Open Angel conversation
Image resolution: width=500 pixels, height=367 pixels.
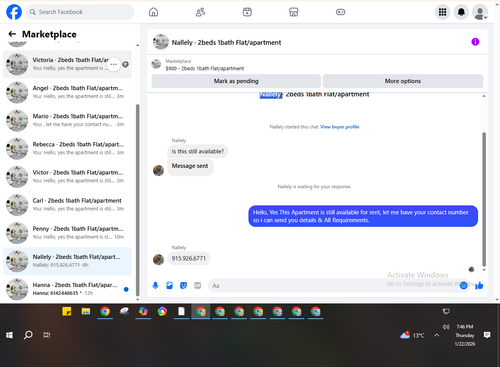point(67,92)
